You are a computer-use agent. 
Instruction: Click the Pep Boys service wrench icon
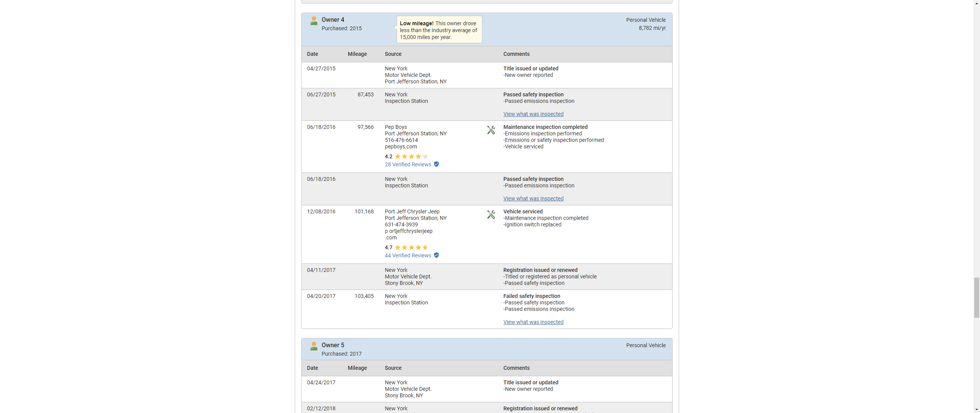491,130
